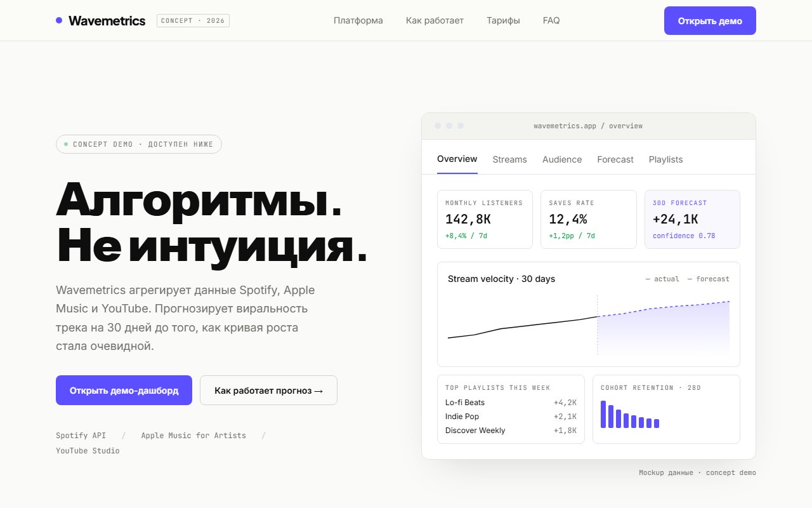Click the +4,2K value for Lo-fi Beats
The image size is (812, 508).
[x=565, y=403]
